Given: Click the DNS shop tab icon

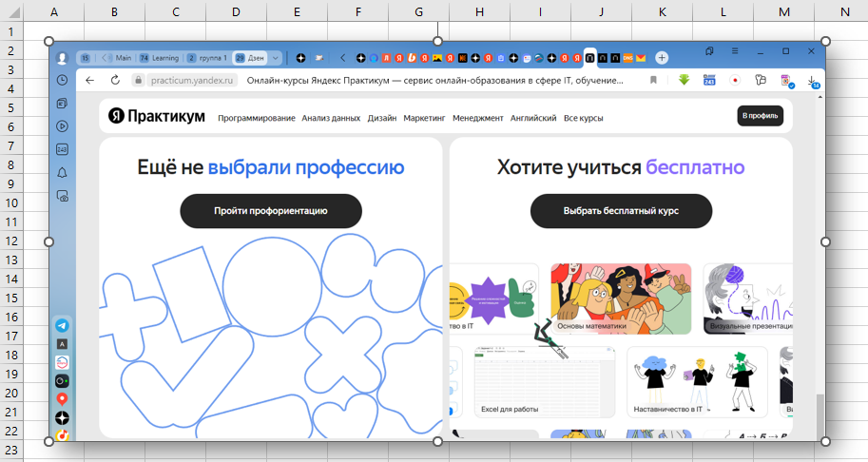Looking at the screenshot, I should (627, 58).
